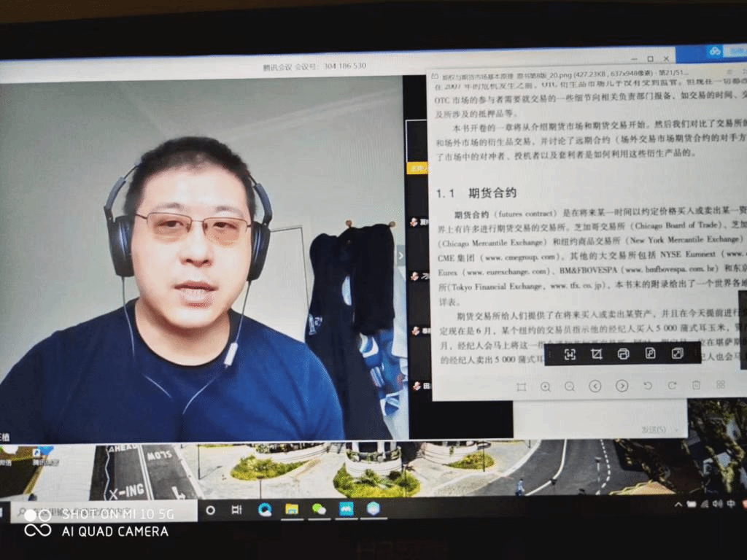The width and height of the screenshot is (747, 560).
Task: Rotate image counterclockwise
Action: click(648, 386)
